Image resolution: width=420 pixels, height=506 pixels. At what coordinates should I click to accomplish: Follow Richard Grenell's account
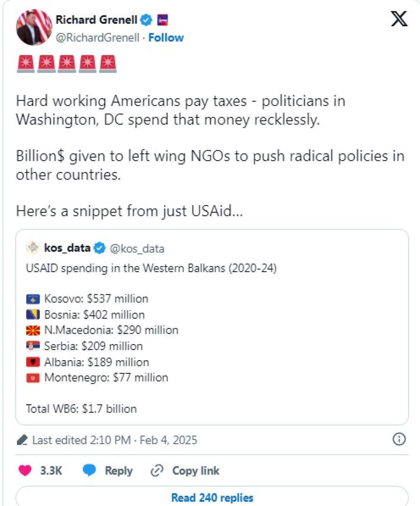166,37
